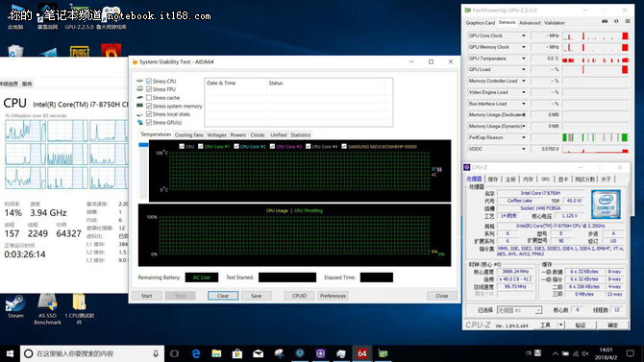
Task: Click the taskbar clock showing 14:01
Action: point(606,353)
